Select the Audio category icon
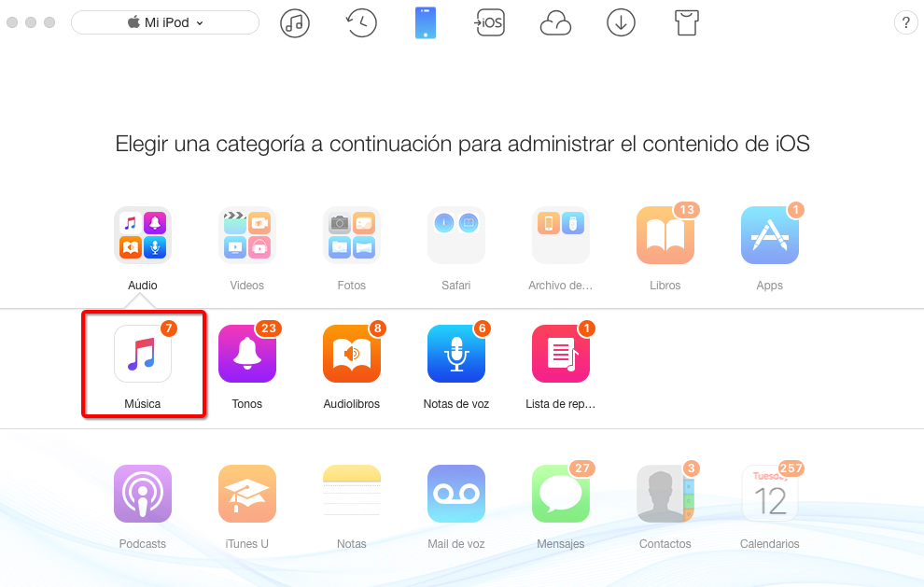The image size is (924, 587). pyautogui.click(x=143, y=235)
